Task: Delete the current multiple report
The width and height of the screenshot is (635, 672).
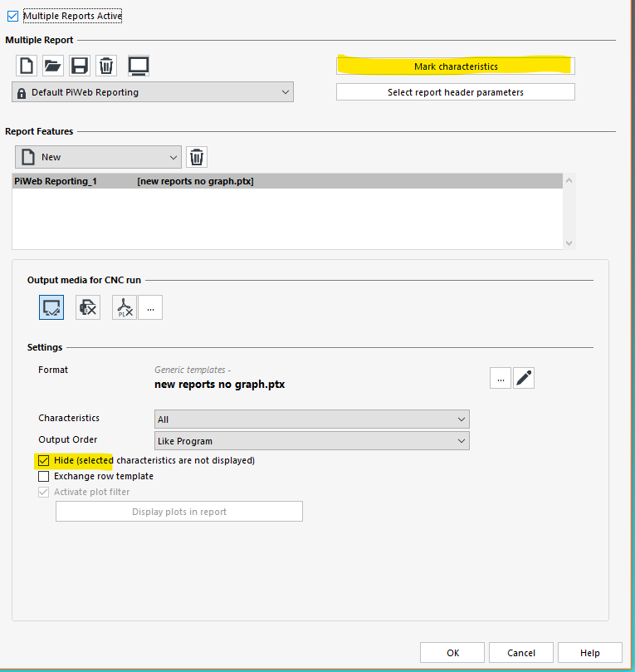Action: 105,66
